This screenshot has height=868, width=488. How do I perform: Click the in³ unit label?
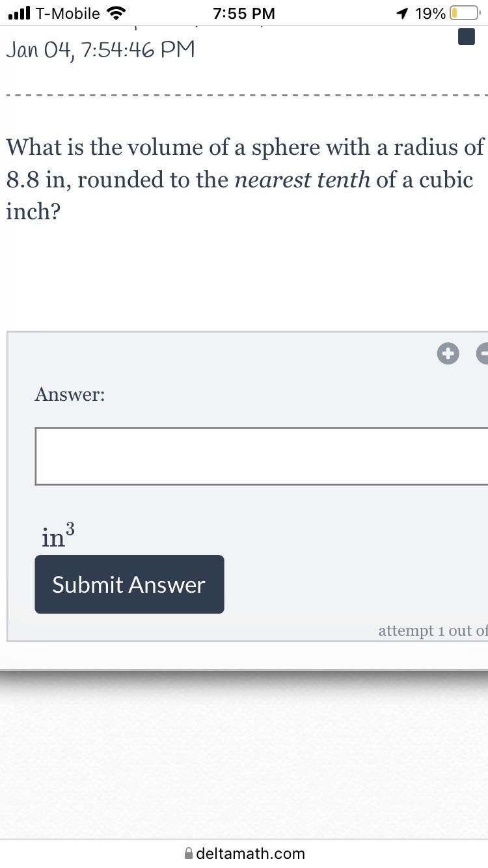(x=57, y=536)
